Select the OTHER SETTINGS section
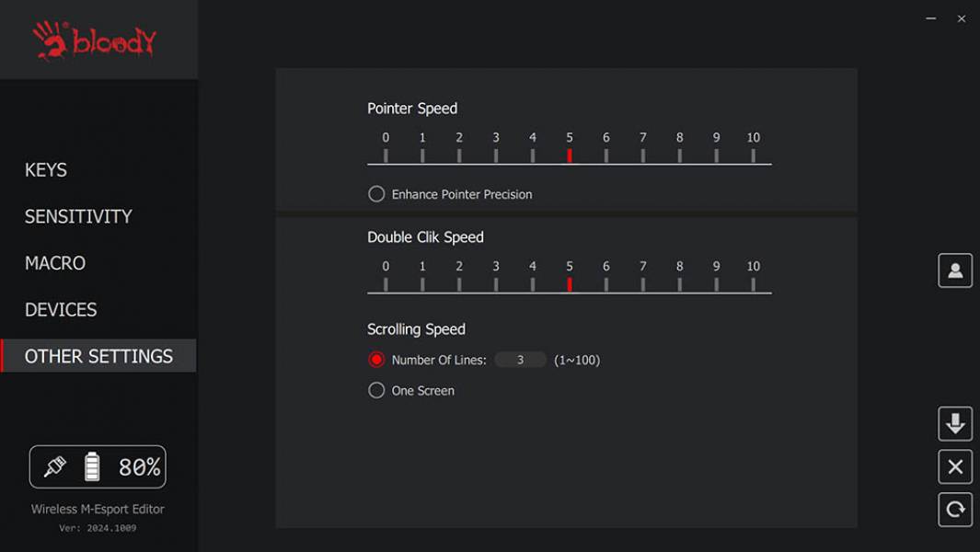The height and width of the screenshot is (552, 980). pyautogui.click(x=98, y=356)
